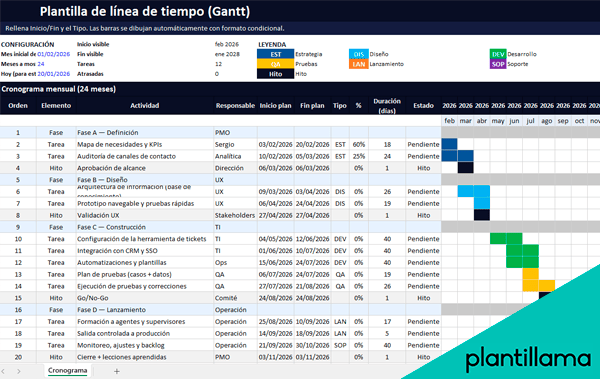Viewport: 600px width, 379px height.
Task: Open the Cronograma sheet tab
Action: coord(67,371)
